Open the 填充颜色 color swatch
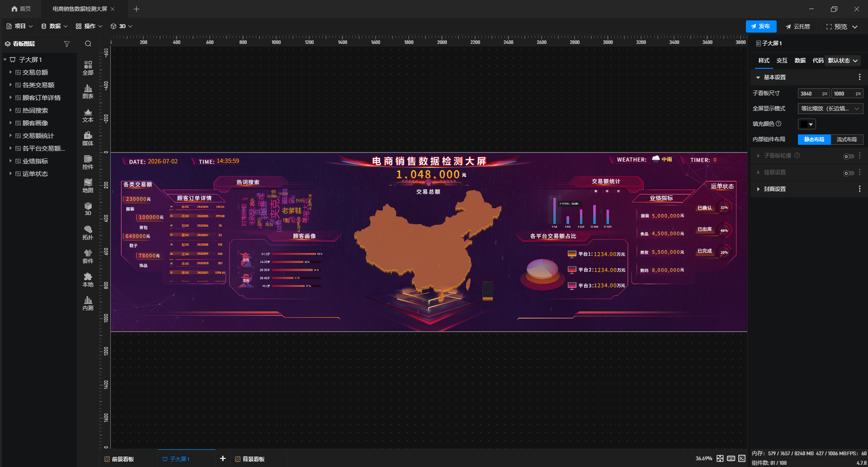Viewport: 868px width, 467px height. (x=807, y=124)
